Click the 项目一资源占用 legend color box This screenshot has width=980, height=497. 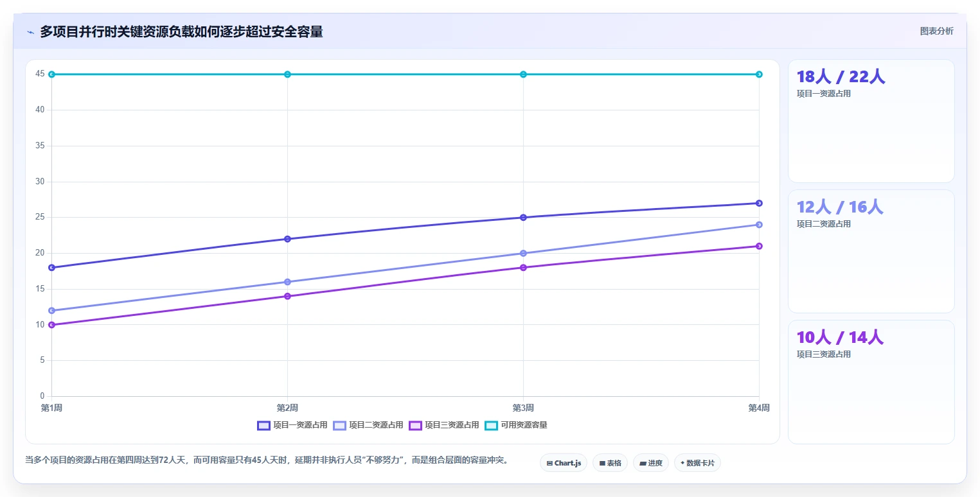263,425
